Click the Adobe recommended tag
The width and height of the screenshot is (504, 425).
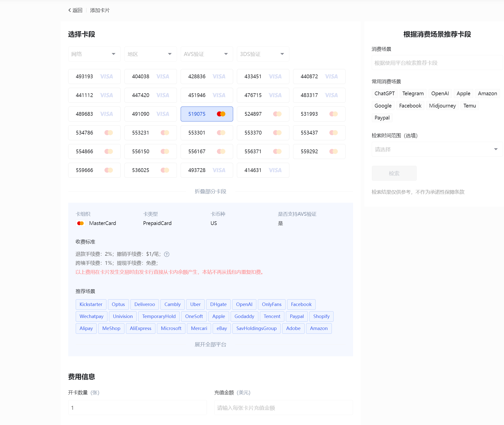(x=293, y=328)
